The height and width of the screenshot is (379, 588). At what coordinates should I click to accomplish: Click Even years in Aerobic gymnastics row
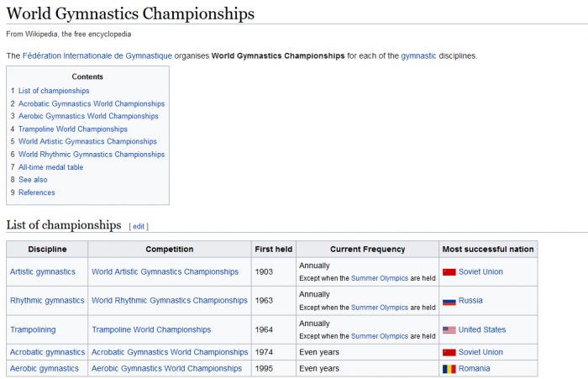tap(319, 369)
